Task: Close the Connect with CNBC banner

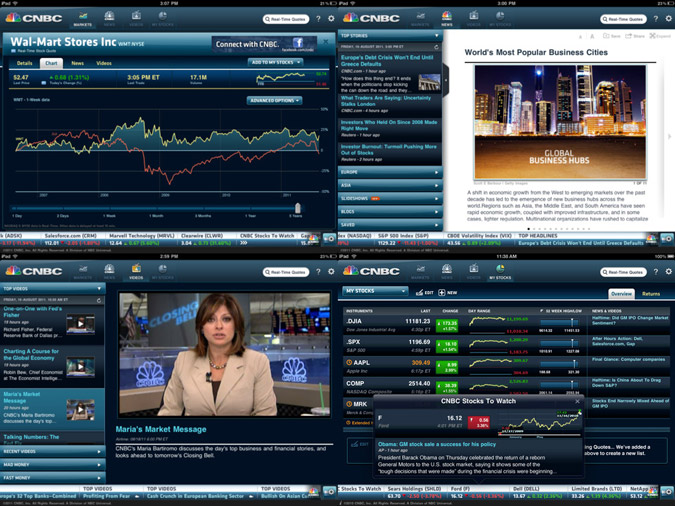Action: (x=326, y=42)
